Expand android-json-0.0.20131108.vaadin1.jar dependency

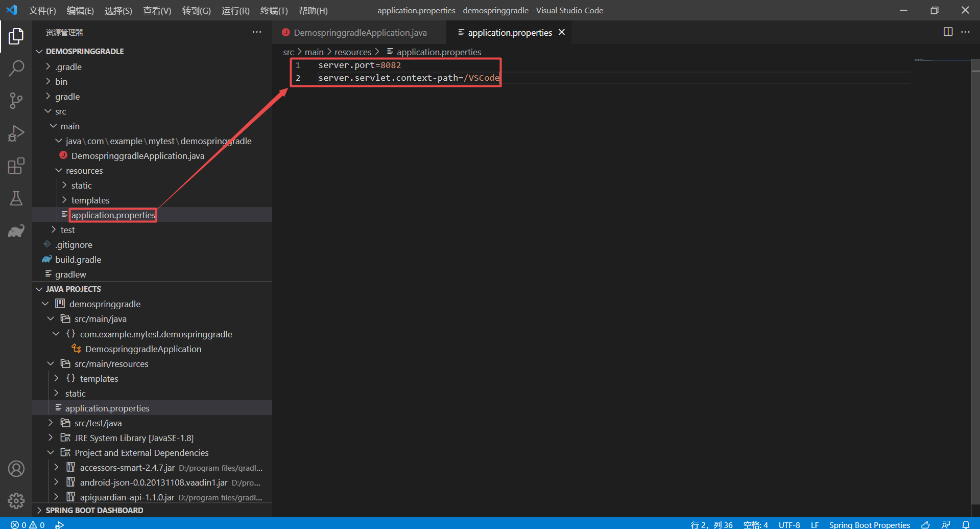(152, 482)
